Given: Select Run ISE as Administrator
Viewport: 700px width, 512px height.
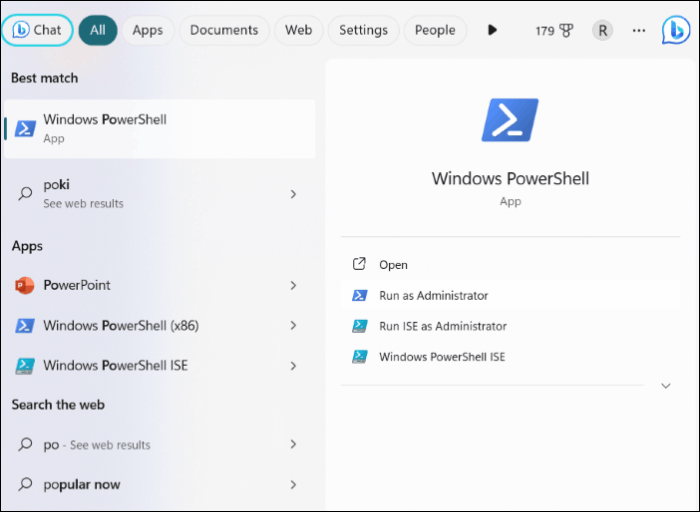Looking at the screenshot, I should pos(442,326).
